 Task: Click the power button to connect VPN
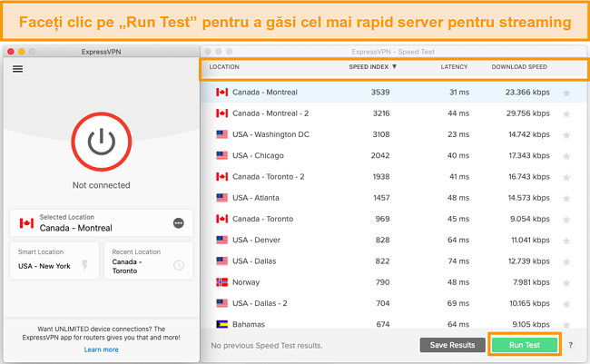(102, 142)
